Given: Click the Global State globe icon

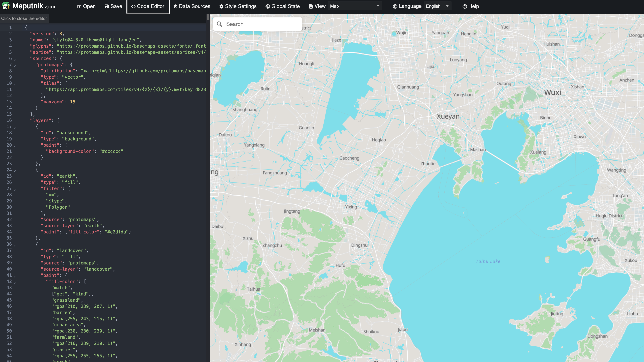Looking at the screenshot, I should point(267,7).
